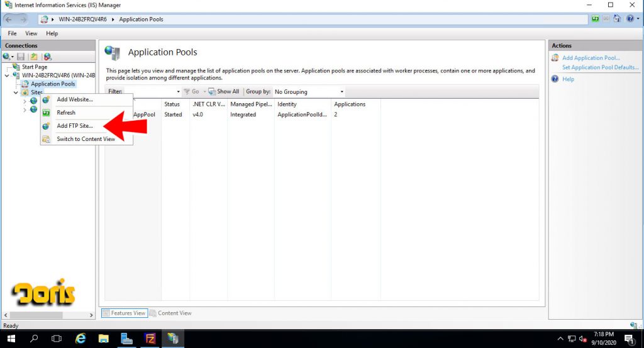The image size is (644, 348).
Task: Click the Filter input field
Action: [x=149, y=92]
